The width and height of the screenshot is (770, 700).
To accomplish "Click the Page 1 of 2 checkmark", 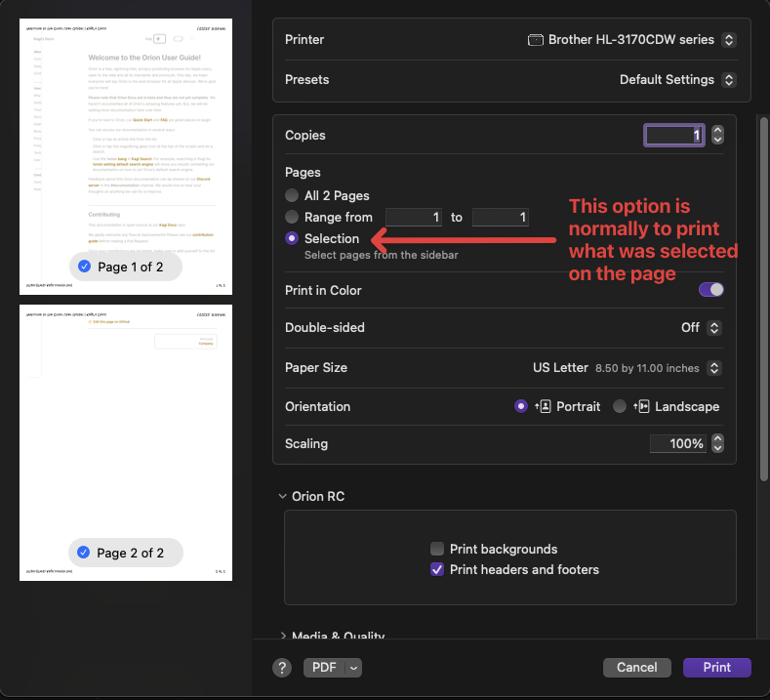I will click(x=85, y=267).
